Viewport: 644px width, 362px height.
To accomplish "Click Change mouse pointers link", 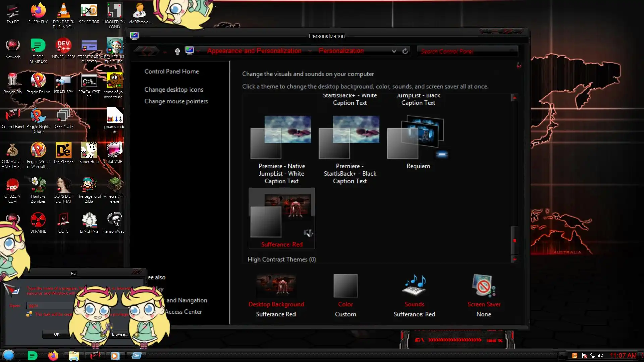I will coord(176,101).
